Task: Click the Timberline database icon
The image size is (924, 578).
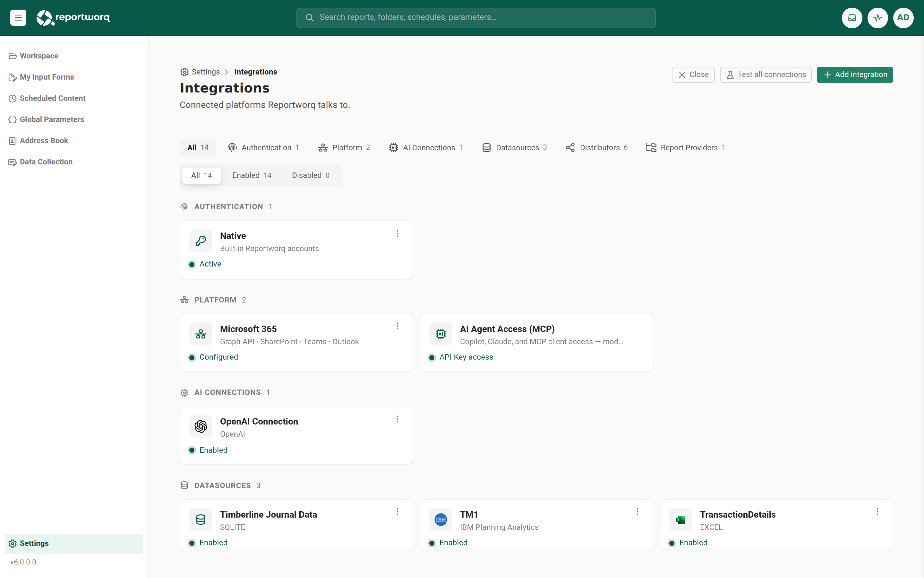Action: point(201,520)
